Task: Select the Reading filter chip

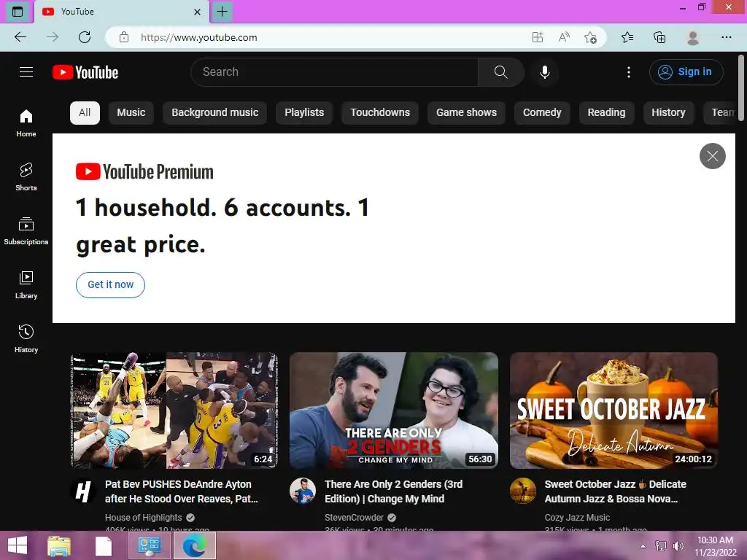Action: [x=606, y=112]
